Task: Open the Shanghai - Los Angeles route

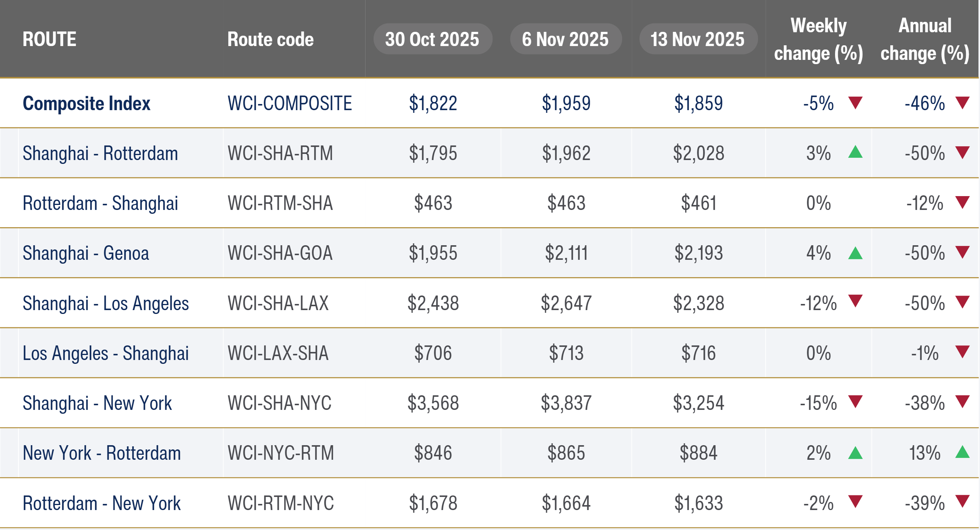Action: [x=105, y=303]
